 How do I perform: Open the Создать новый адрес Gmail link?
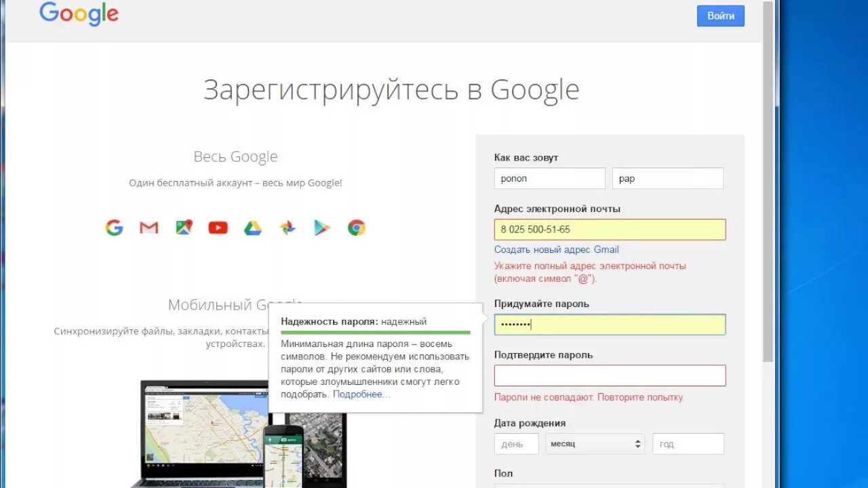(x=557, y=249)
